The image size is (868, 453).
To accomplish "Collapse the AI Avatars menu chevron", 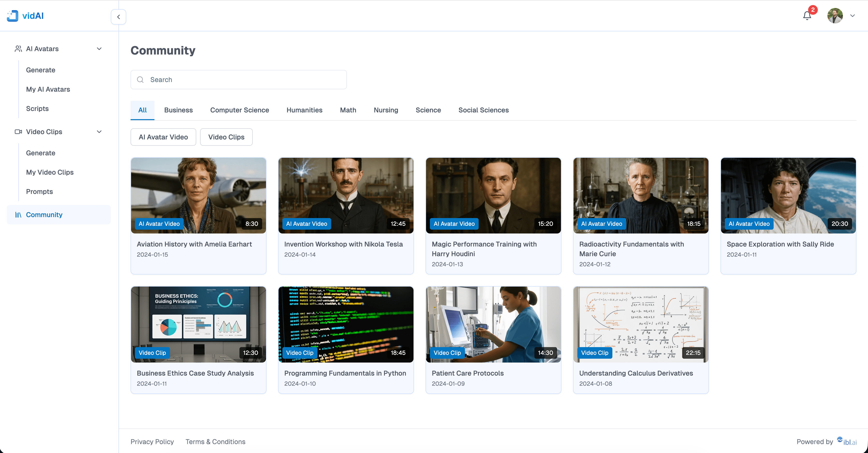I will pos(99,49).
